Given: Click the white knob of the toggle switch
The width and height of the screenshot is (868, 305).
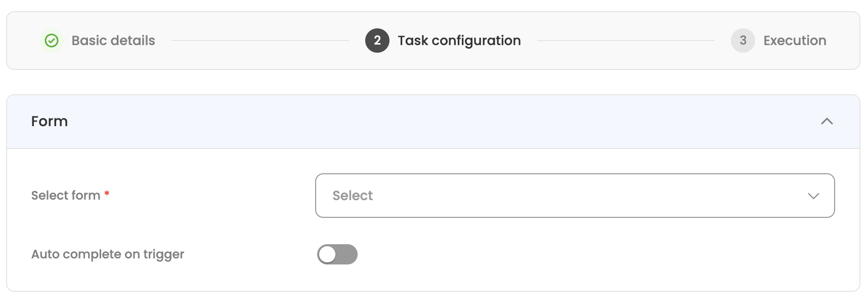Looking at the screenshot, I should 328,254.
